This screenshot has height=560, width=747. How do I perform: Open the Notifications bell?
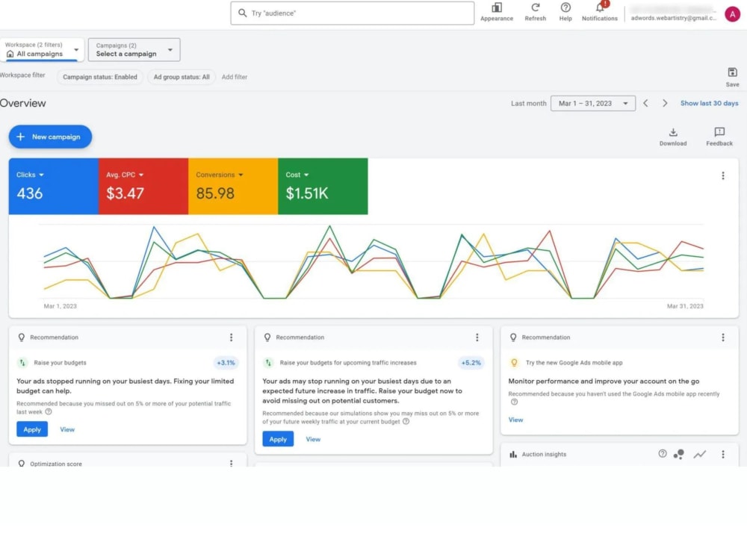click(600, 7)
